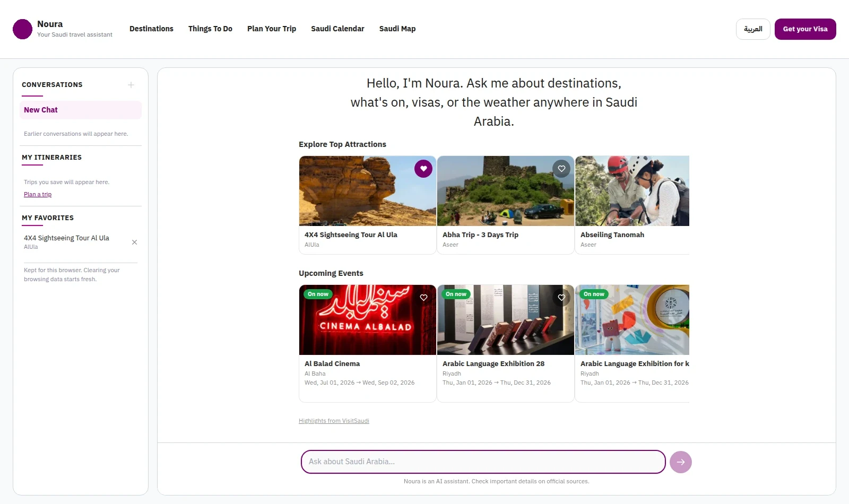Follow the Plan a trip link

[x=38, y=194]
